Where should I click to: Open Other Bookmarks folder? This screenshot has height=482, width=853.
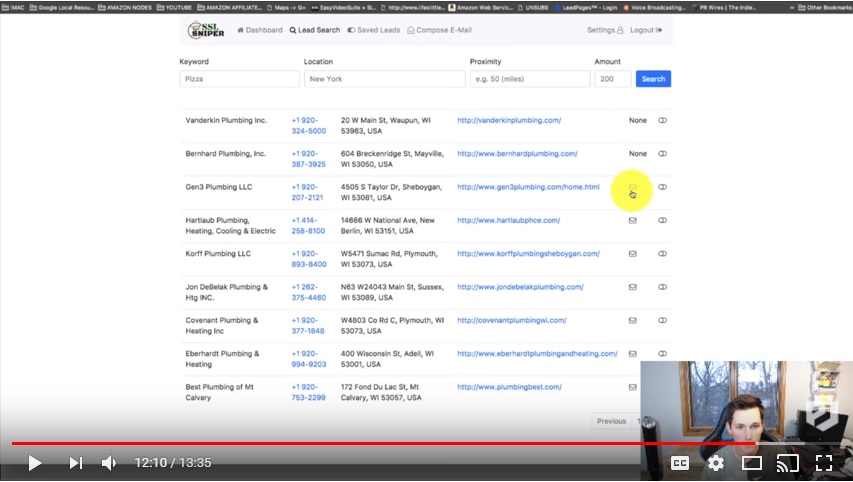click(824, 8)
